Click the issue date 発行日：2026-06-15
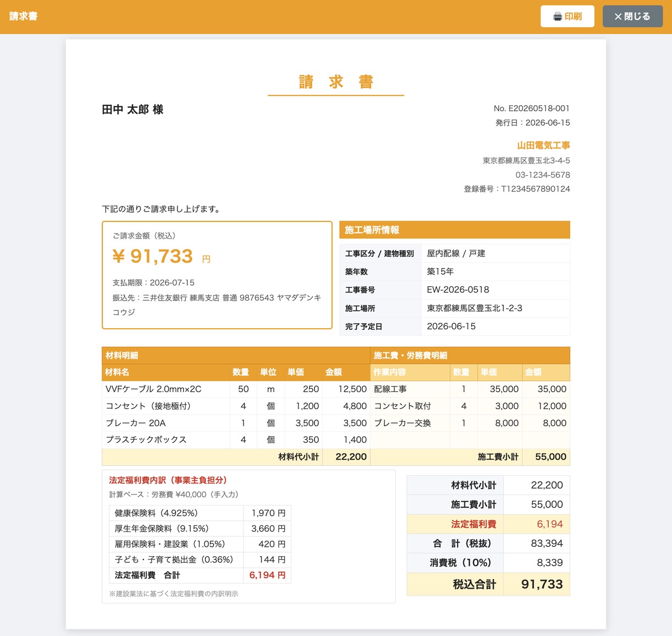 point(533,123)
